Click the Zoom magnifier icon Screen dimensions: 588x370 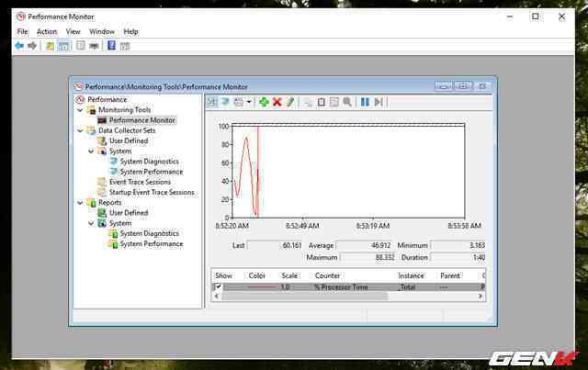[x=347, y=102]
